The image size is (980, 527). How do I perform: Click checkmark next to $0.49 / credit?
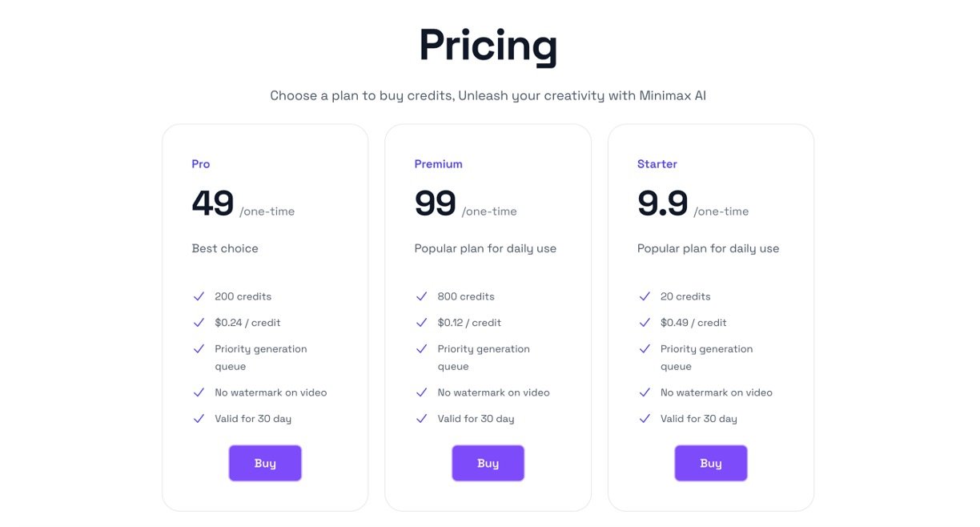[x=645, y=323]
